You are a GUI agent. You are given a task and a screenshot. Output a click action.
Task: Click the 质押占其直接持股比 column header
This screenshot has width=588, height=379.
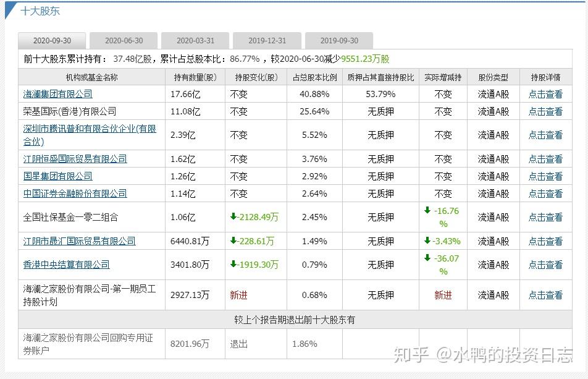coord(380,77)
